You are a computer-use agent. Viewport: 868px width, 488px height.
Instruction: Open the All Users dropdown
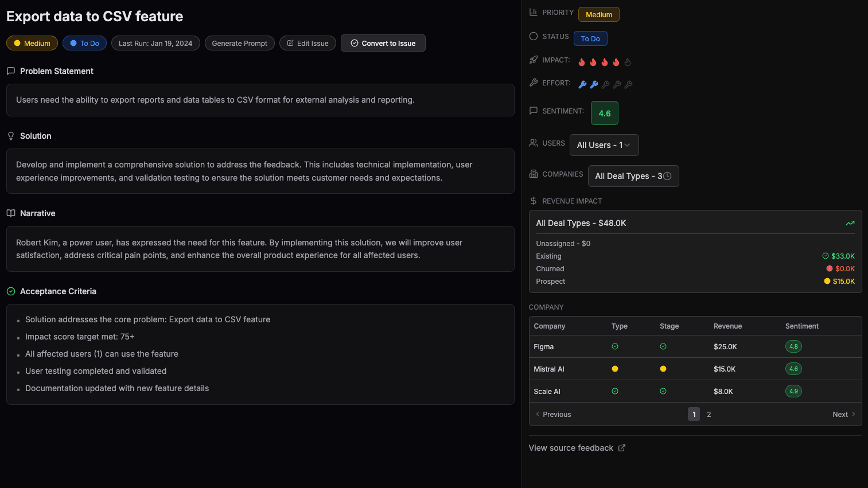coord(604,145)
